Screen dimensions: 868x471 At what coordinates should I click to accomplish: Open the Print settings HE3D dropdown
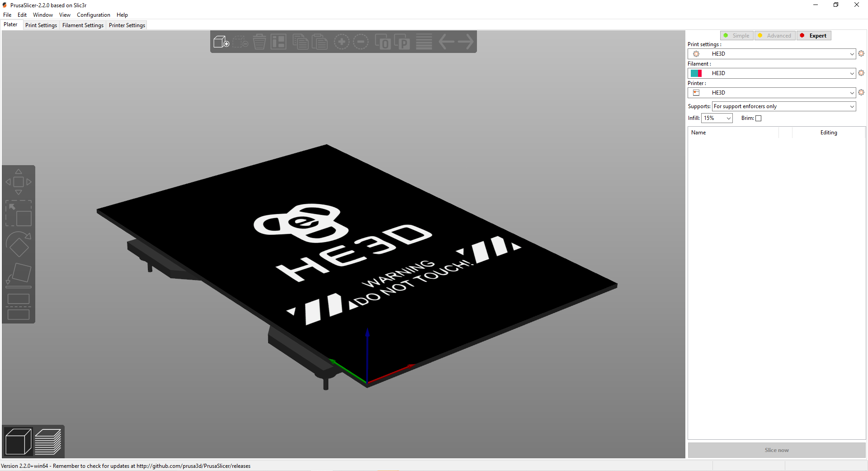[772, 54]
